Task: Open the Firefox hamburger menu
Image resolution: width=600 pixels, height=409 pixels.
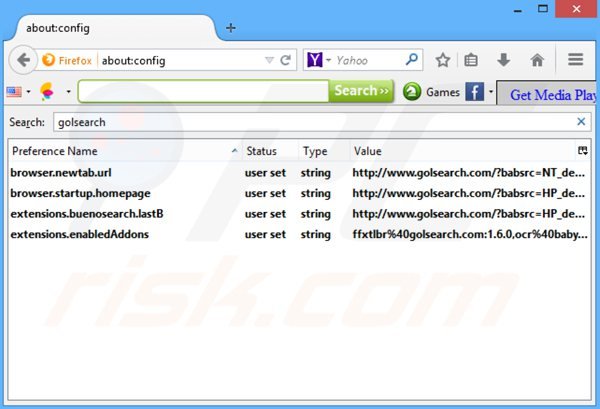Action: (576, 60)
